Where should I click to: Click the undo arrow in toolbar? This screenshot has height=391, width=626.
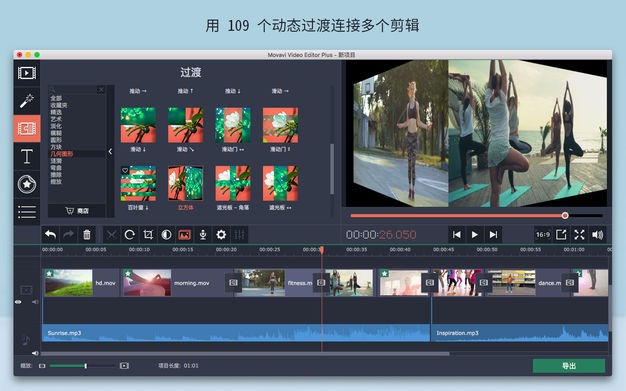coord(50,235)
